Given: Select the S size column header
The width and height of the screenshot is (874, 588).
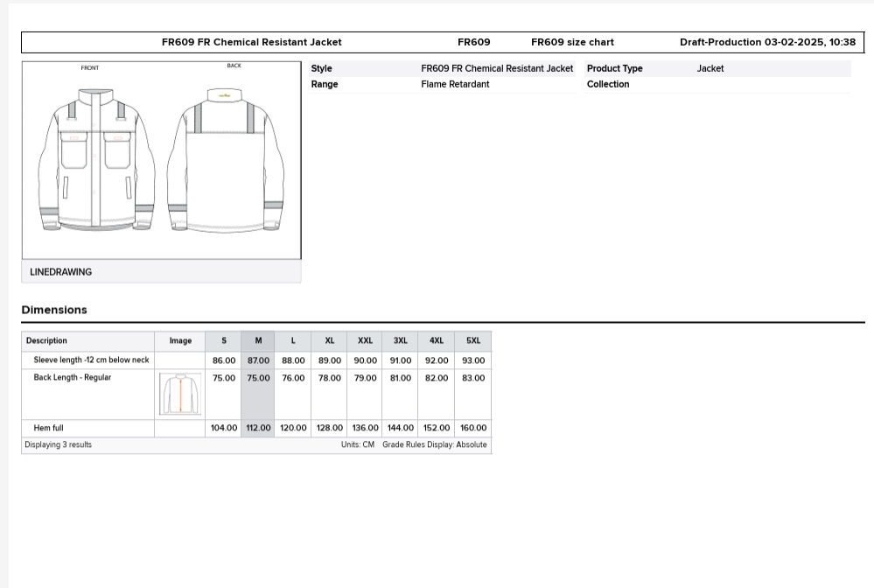Looking at the screenshot, I should click(223, 340).
